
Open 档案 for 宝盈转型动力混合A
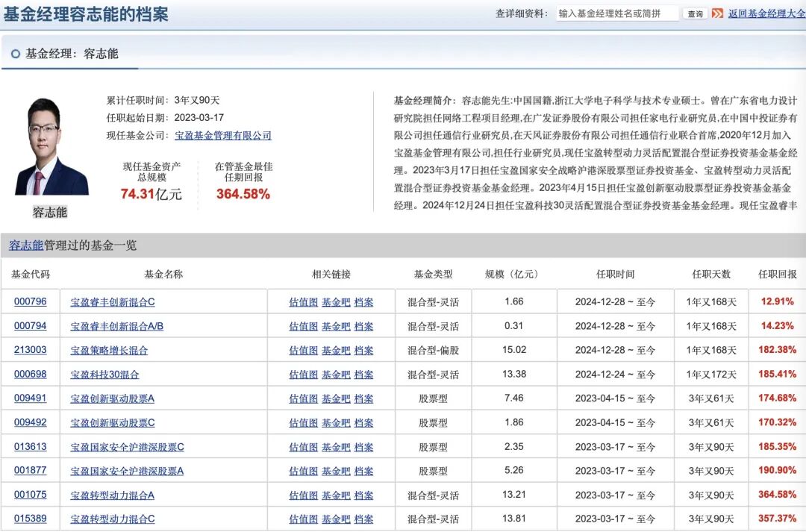point(364,495)
